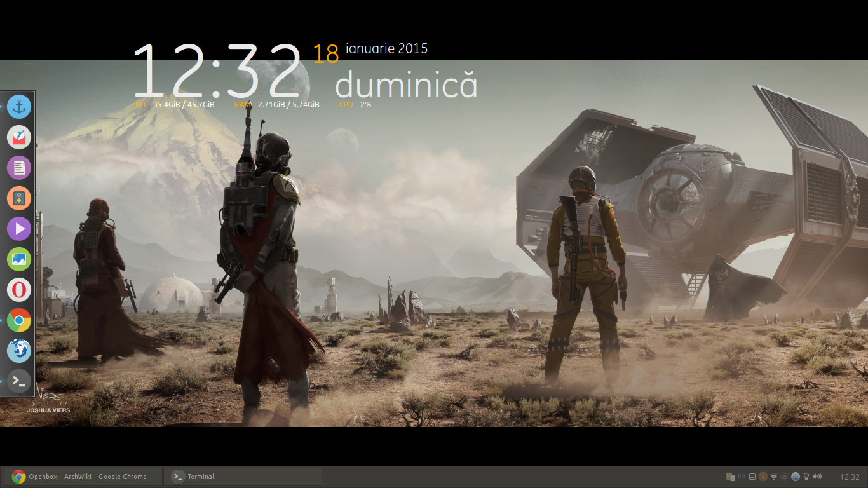Click the 'duminică' weekday text
Image resolution: width=868 pixels, height=488 pixels.
pos(406,84)
